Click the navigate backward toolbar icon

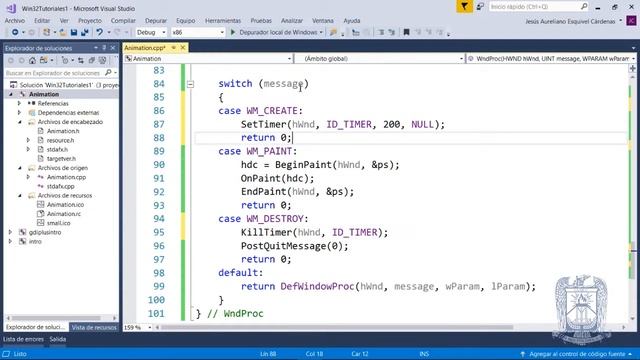[x=15, y=32]
